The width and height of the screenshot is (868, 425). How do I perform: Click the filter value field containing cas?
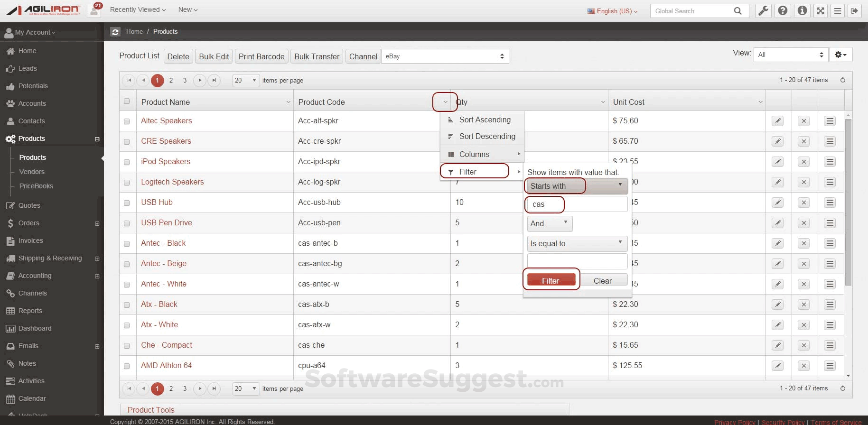577,204
